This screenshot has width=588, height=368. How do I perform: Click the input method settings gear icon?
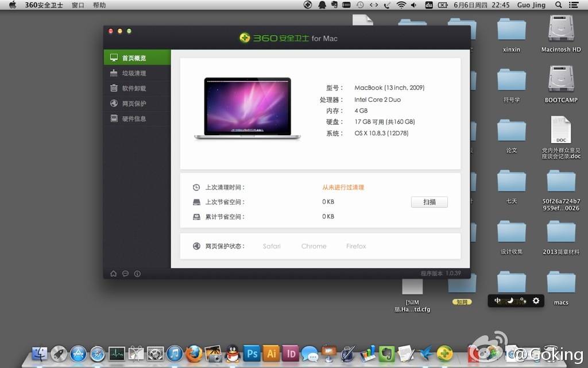(536, 300)
